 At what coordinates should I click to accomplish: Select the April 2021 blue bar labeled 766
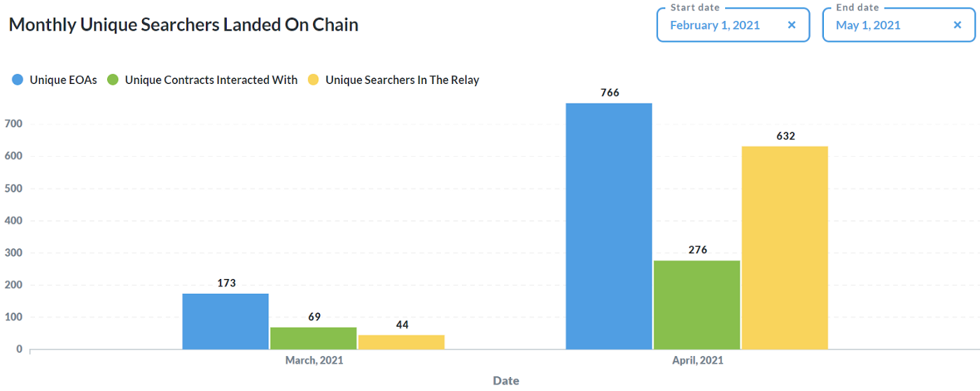(609, 226)
